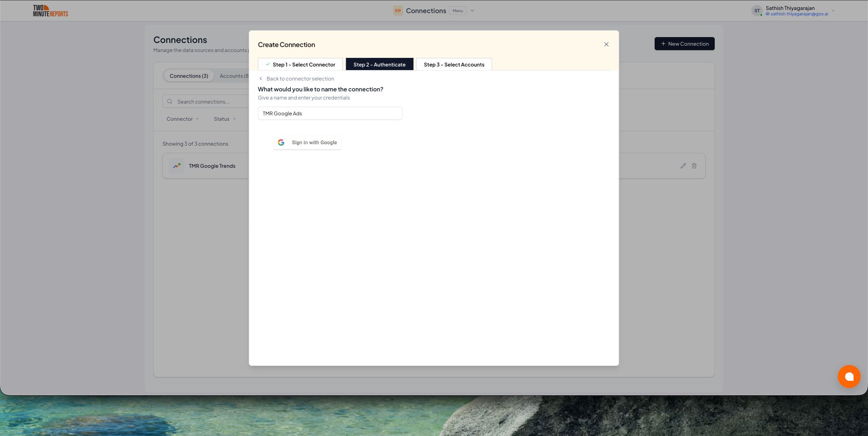Open the Status filter dropdown
The image size is (868, 436).
click(224, 118)
